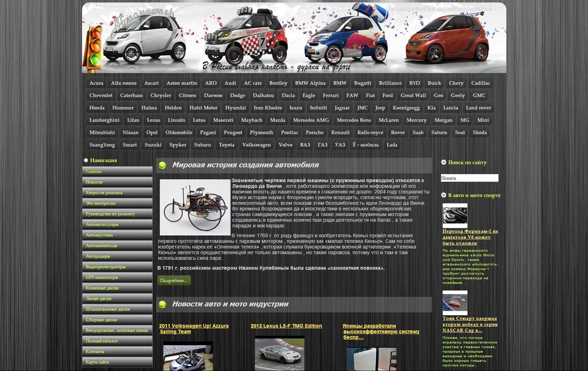Viewport: 588px width, 371px height.
Task: Open the Alfa romeo brand page
Action: pos(123,83)
